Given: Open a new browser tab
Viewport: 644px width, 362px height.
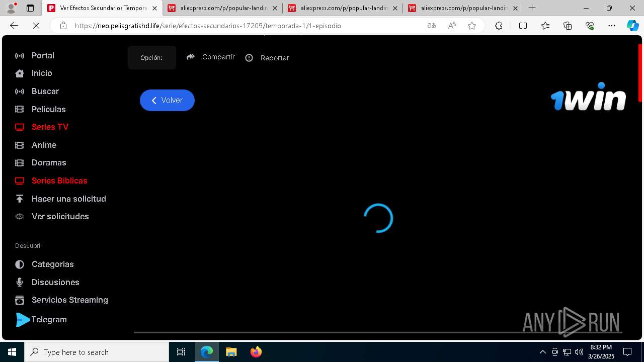Looking at the screenshot, I should (532, 8).
